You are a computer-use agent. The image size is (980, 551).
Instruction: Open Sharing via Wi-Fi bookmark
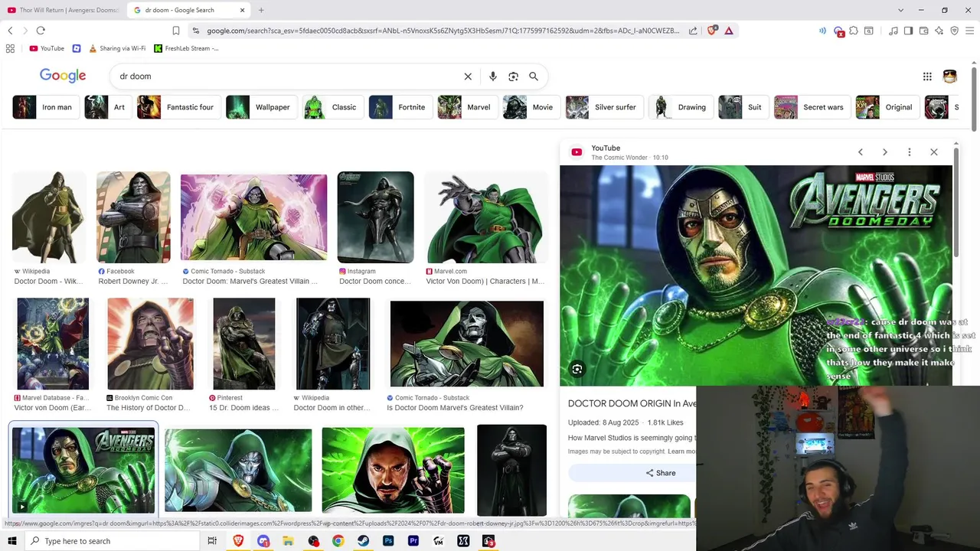click(117, 48)
